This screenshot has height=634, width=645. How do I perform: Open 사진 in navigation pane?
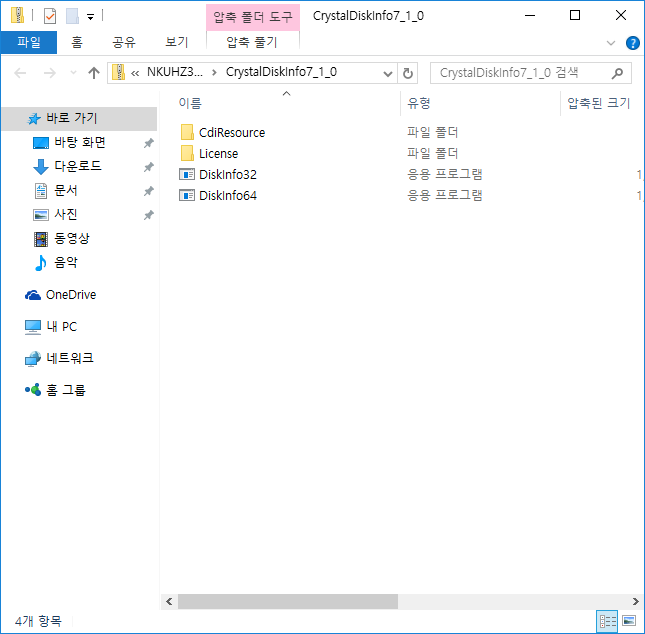65,214
